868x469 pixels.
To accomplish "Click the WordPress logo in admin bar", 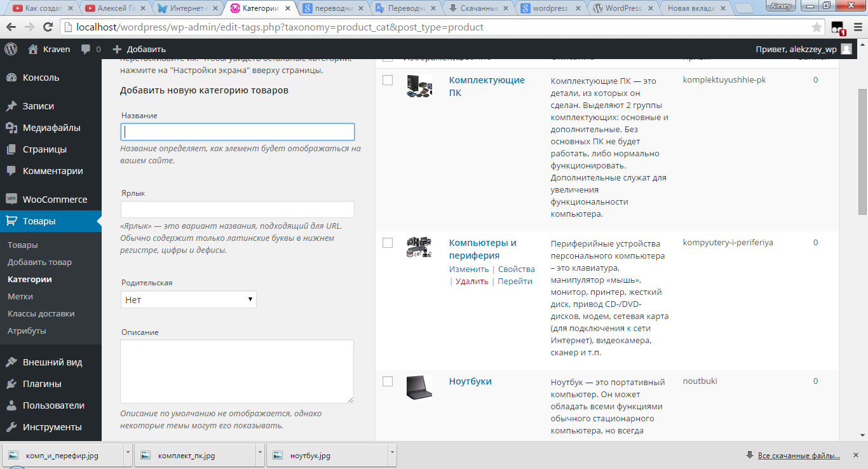I will (x=11, y=49).
